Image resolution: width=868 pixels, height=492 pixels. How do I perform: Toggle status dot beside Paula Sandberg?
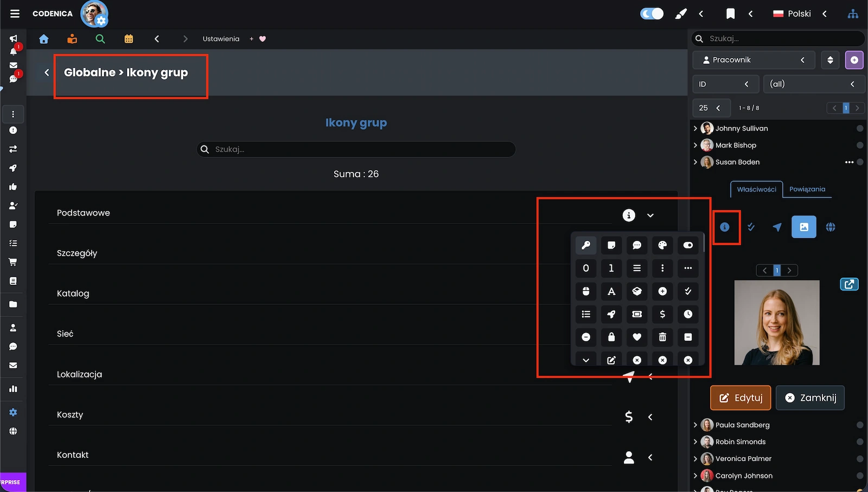[859, 425]
